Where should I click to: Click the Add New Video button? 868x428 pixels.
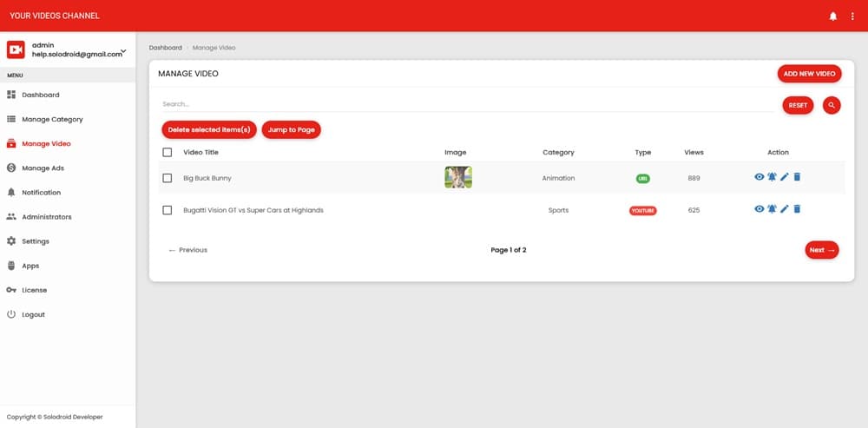809,74
